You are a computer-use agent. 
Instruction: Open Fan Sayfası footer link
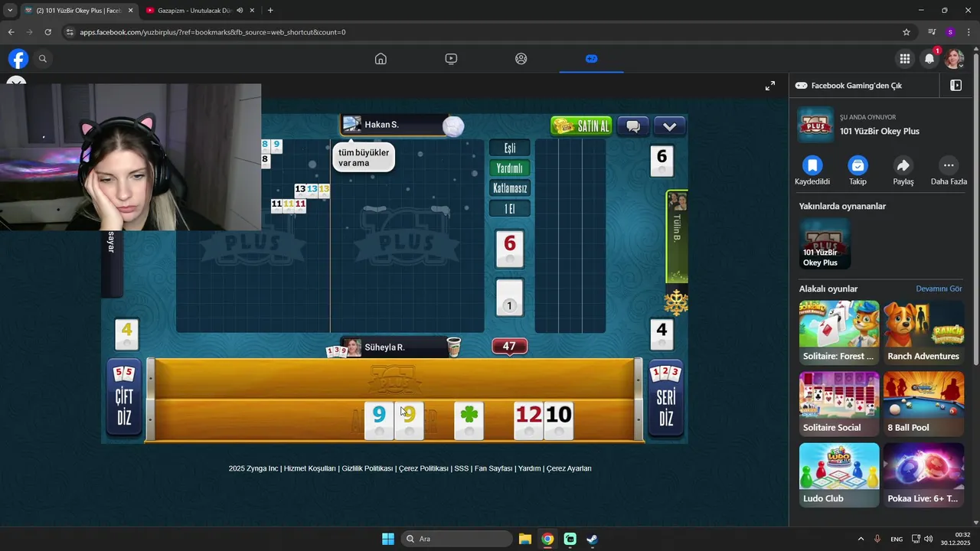(x=493, y=468)
